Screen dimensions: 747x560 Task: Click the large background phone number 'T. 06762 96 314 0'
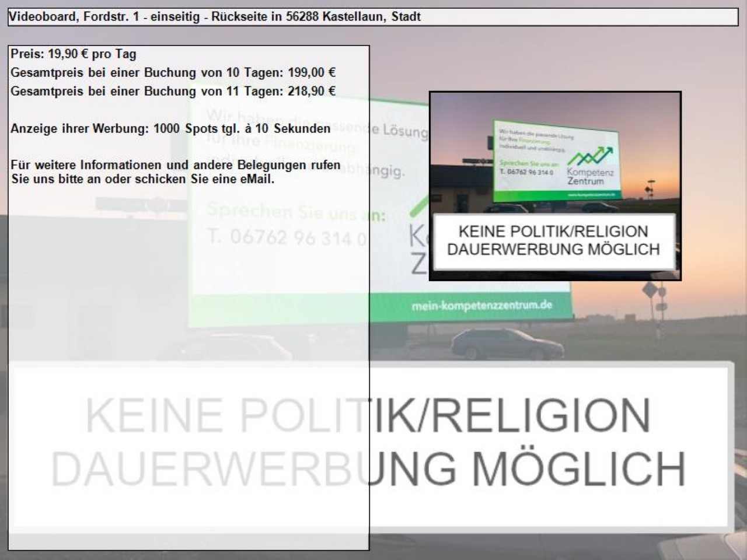[287, 237]
